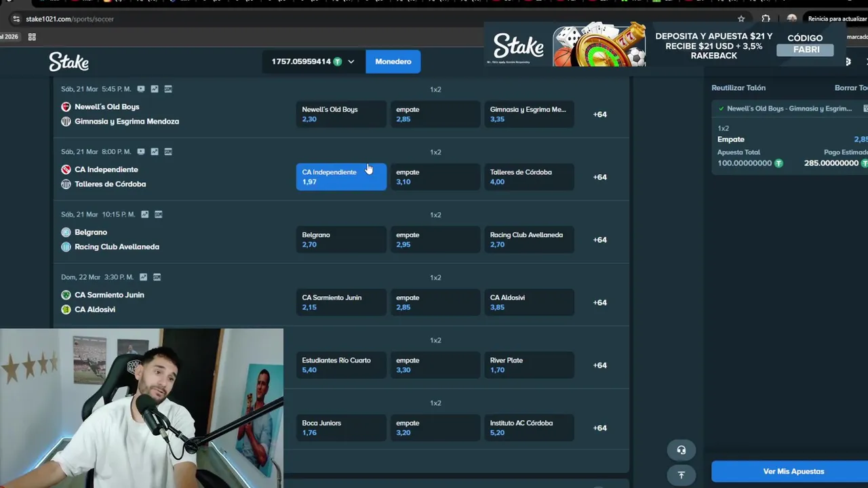
Task: Select CA Aldosivi 3,85 odds
Action: pos(529,302)
